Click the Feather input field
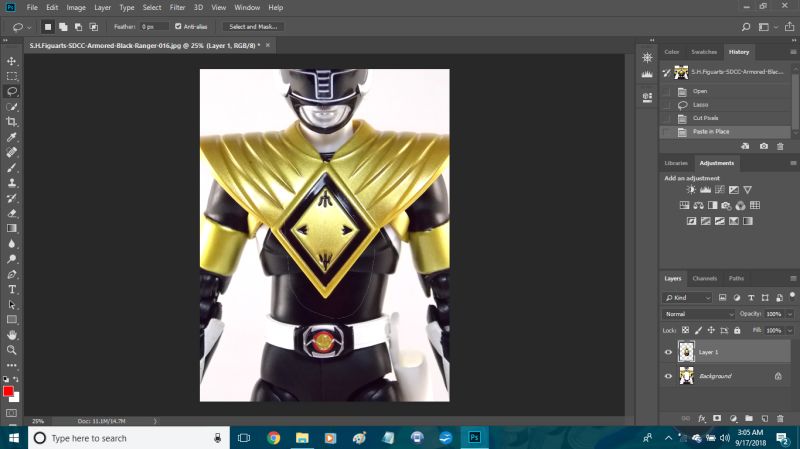This screenshot has height=449, width=800. tap(154, 27)
